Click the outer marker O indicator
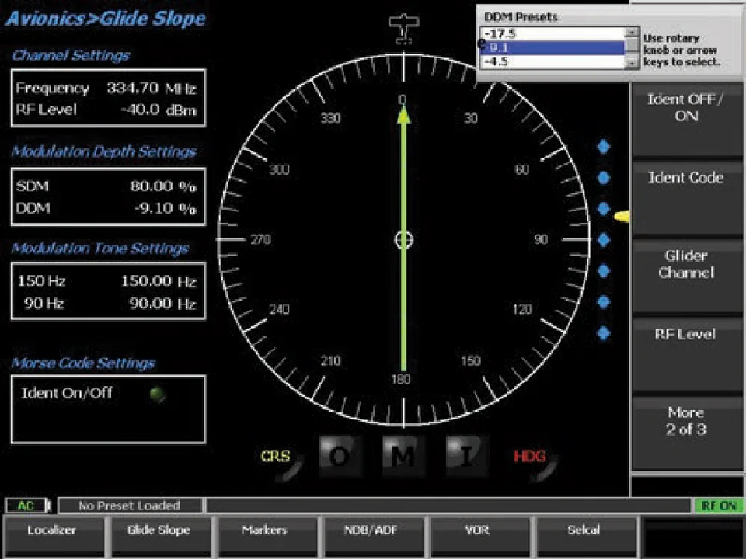 (x=339, y=457)
